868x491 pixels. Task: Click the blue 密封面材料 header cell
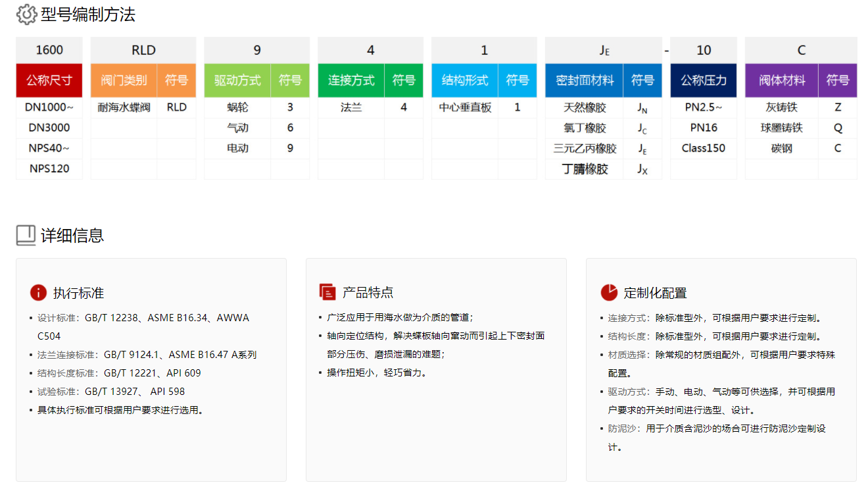(x=584, y=80)
